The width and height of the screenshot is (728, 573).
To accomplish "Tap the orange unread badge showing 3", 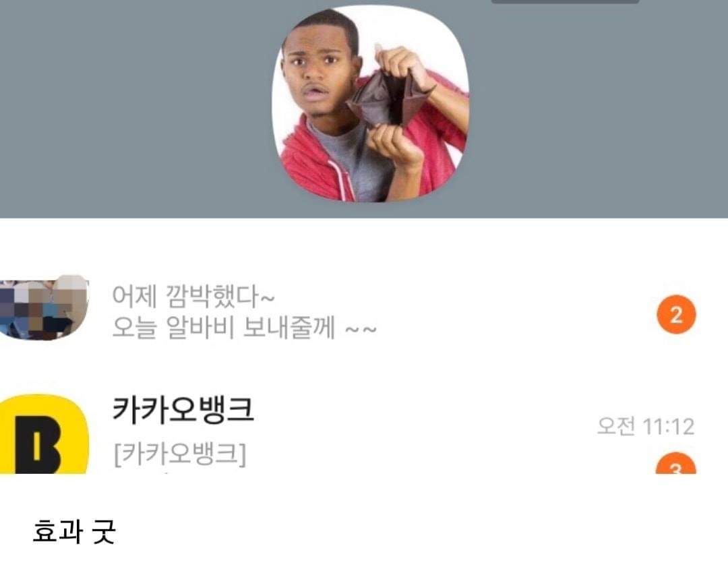I will pos(676,463).
